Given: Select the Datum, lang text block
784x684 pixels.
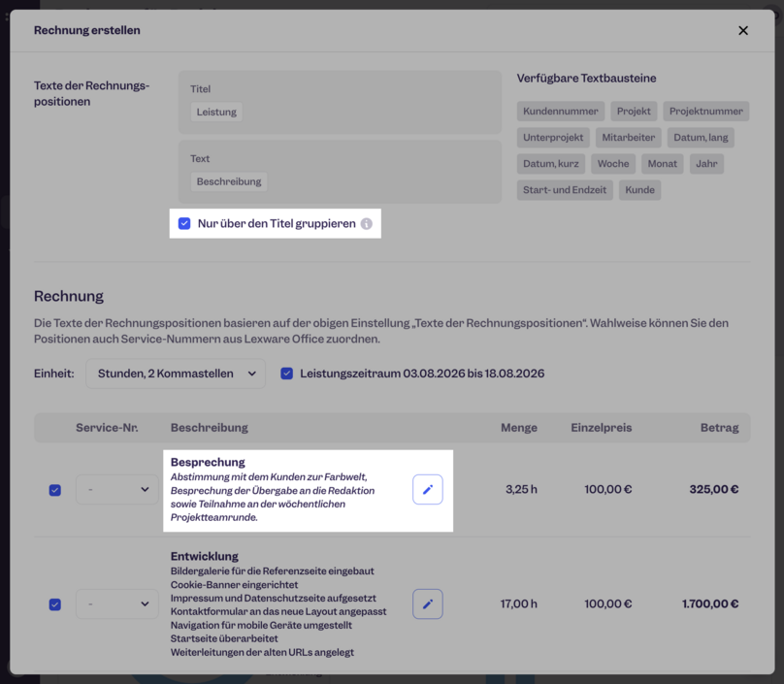Looking at the screenshot, I should (701, 138).
